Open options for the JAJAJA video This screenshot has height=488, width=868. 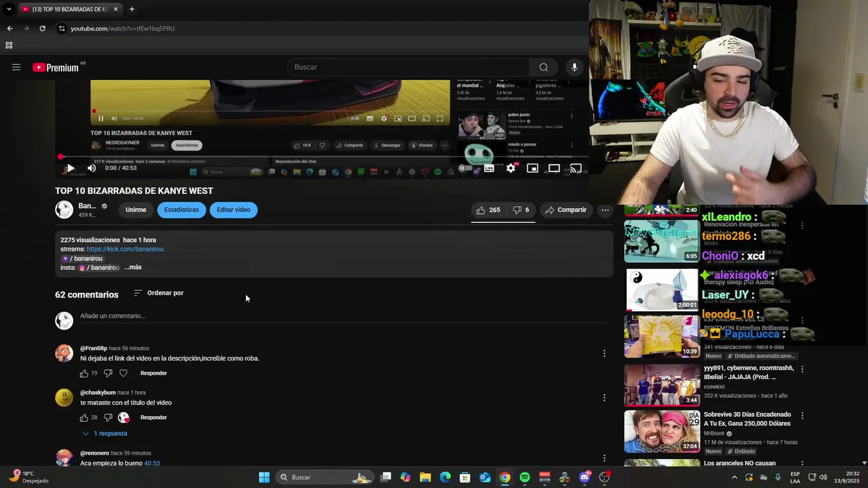click(802, 369)
